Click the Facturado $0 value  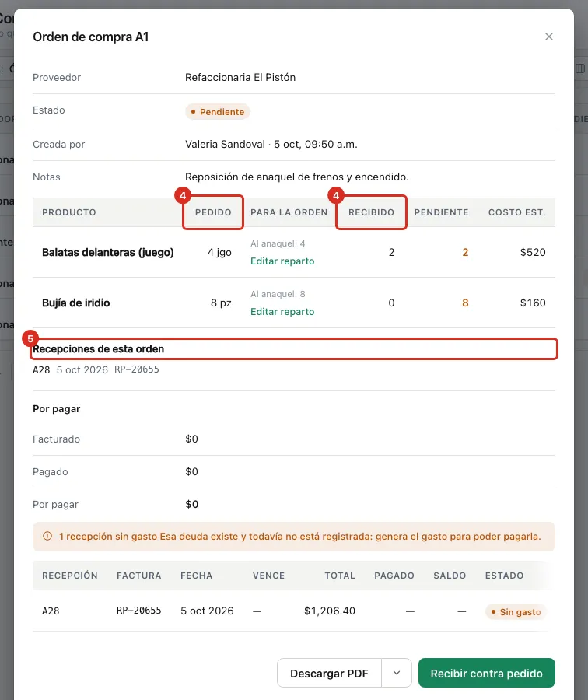191,439
